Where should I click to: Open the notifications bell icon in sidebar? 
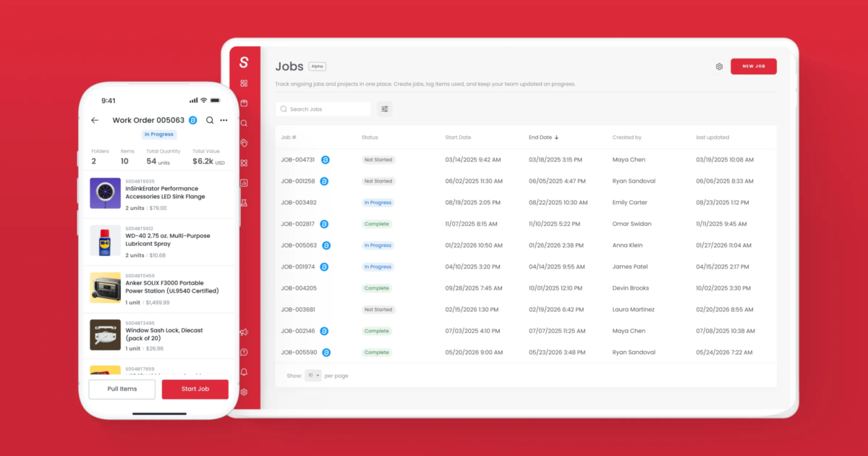pos(244,372)
